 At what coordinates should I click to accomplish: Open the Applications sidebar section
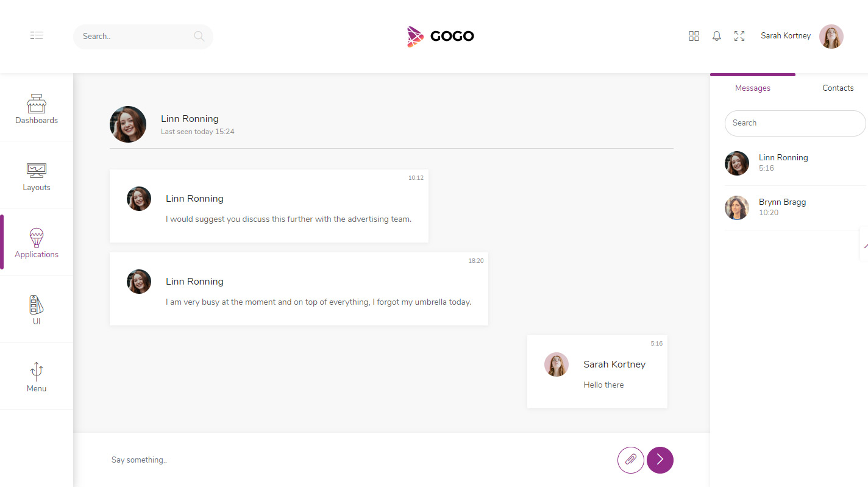click(37, 242)
